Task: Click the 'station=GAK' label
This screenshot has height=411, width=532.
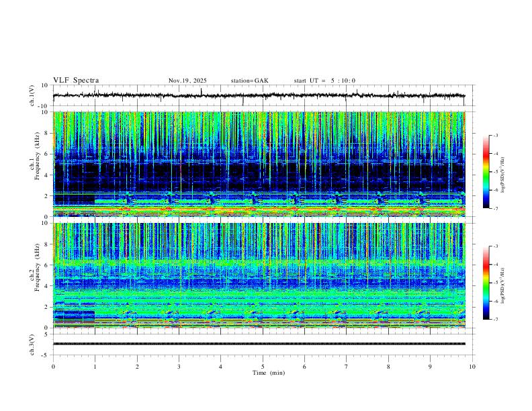Action: tap(249, 81)
